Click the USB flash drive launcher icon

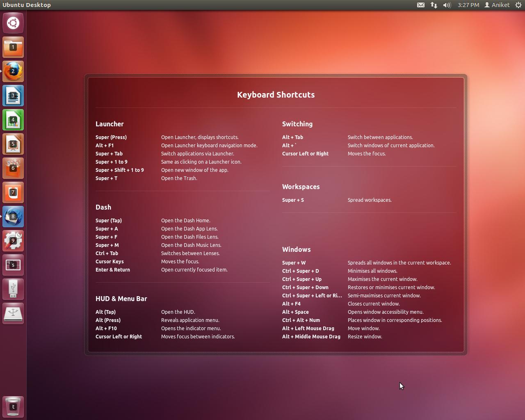13,289
